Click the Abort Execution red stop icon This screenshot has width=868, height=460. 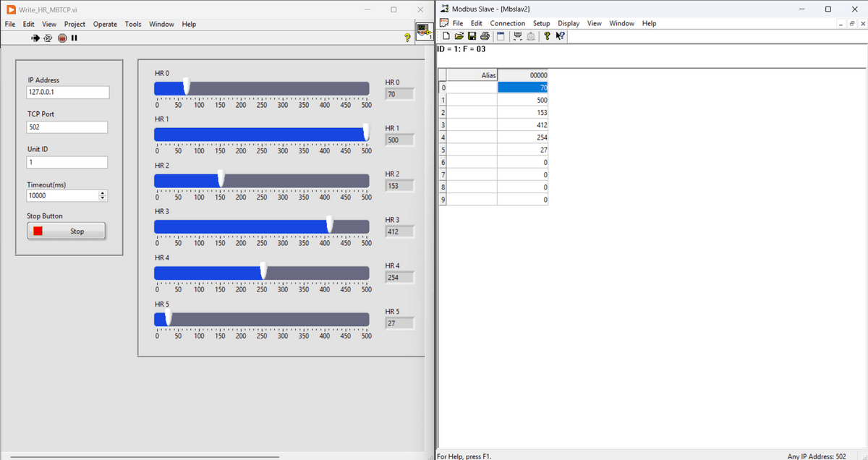(61, 38)
